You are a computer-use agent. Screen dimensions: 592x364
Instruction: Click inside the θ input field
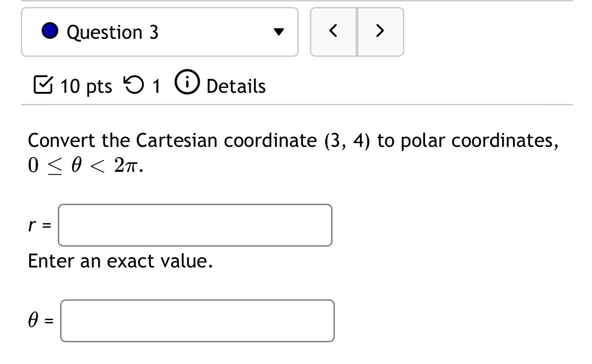point(197,321)
